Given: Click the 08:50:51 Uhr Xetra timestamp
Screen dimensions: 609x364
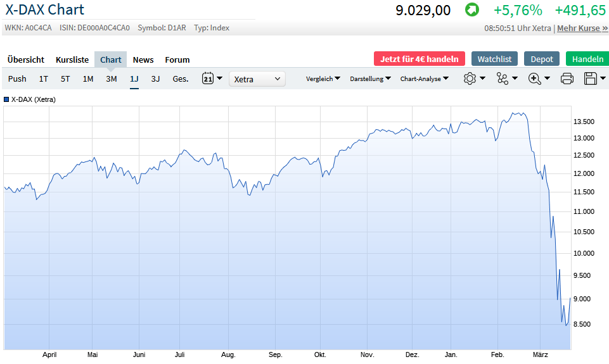Looking at the screenshot, I should tap(518, 28).
